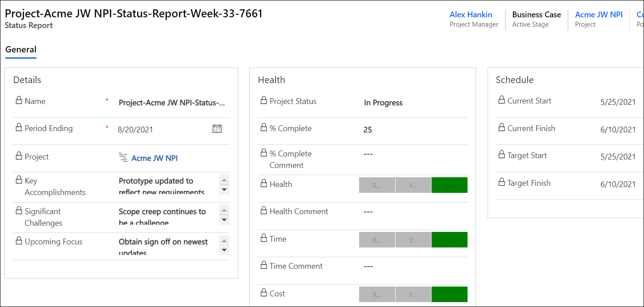Click the lock icon beside Name
Image resolution: width=644 pixels, height=307 pixels.
[19, 100]
